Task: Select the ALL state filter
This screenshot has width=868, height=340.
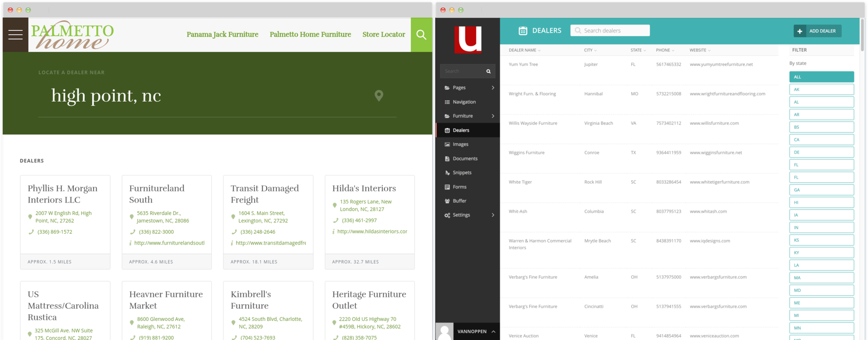Action: tap(821, 77)
